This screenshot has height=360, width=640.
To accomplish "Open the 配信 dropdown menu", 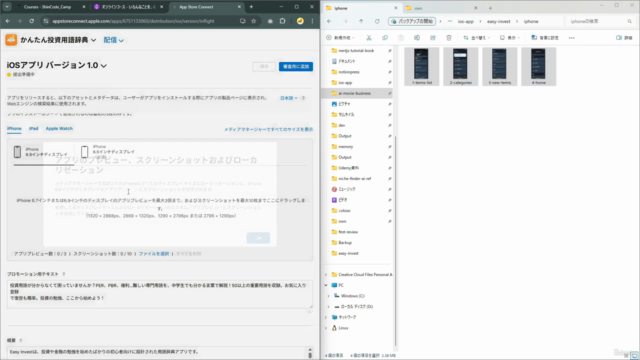I will [113, 40].
